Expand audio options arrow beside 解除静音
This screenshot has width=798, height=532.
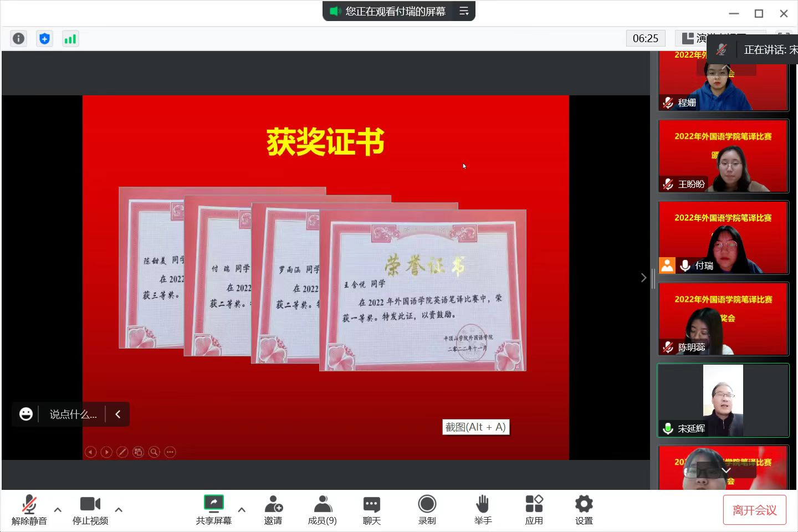coord(58,509)
